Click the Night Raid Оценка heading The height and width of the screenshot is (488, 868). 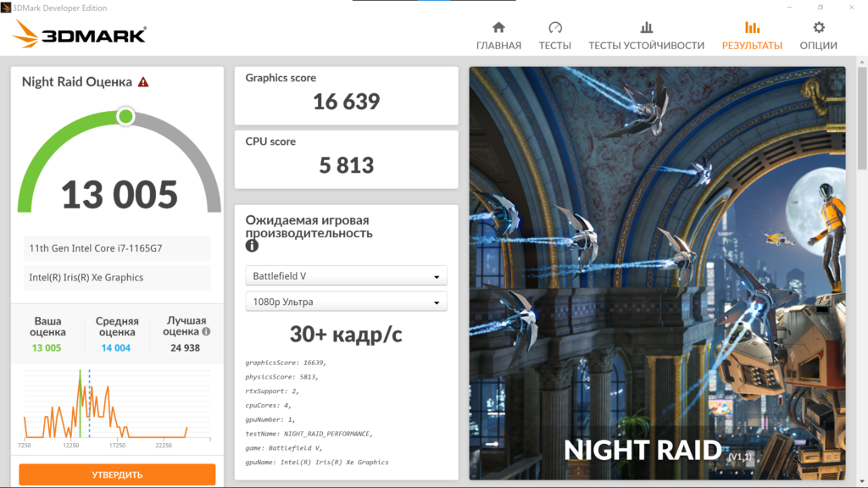(x=77, y=82)
